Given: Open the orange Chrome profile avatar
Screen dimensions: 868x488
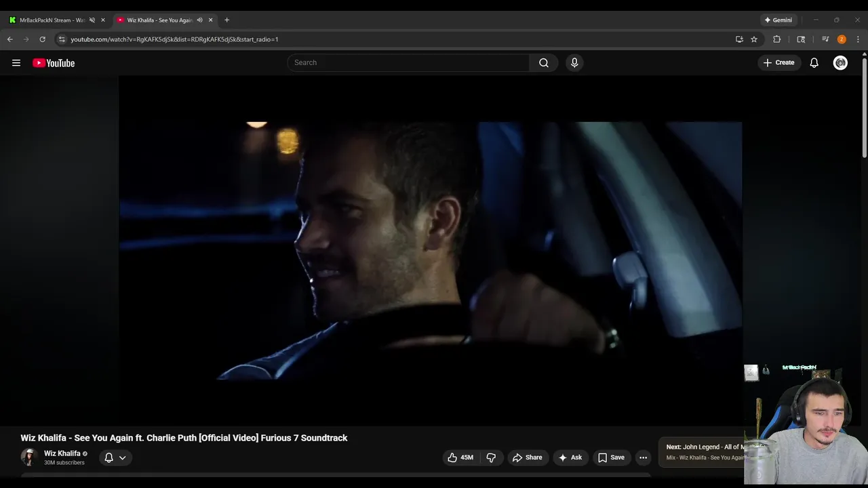Looking at the screenshot, I should pos(842,39).
